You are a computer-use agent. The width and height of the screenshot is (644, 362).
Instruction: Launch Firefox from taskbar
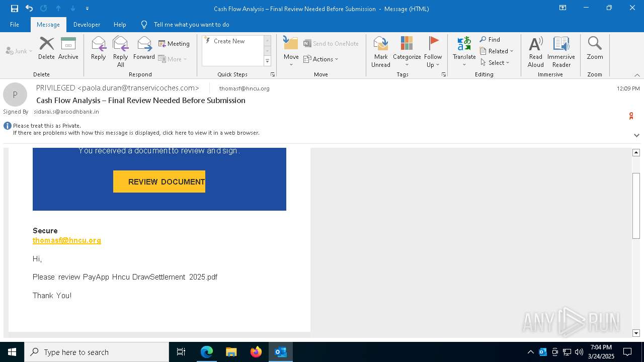(x=256, y=352)
